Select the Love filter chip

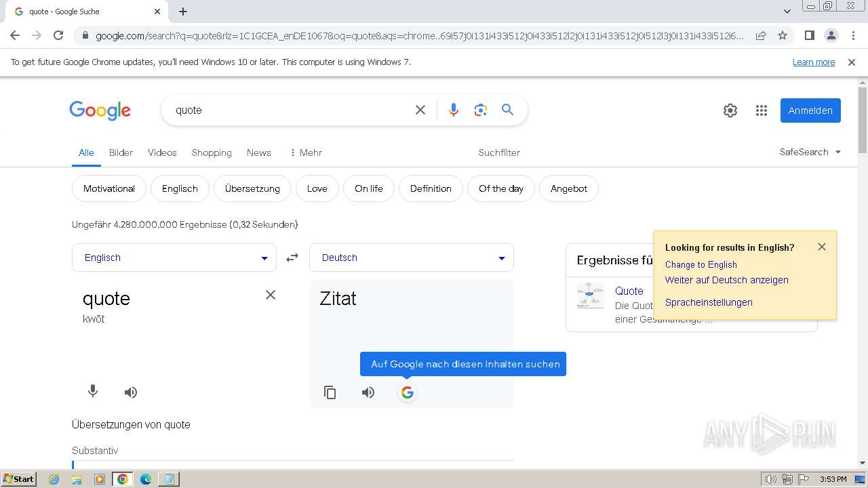317,188
